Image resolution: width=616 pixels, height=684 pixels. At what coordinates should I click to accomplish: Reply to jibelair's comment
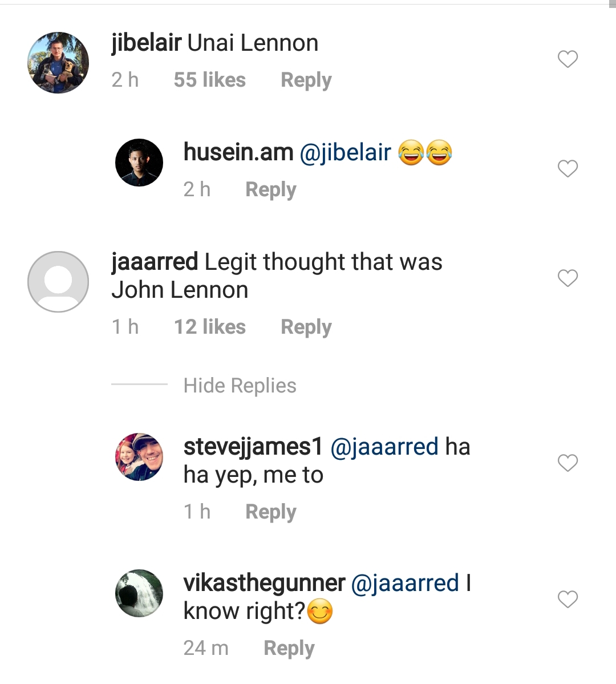(306, 80)
